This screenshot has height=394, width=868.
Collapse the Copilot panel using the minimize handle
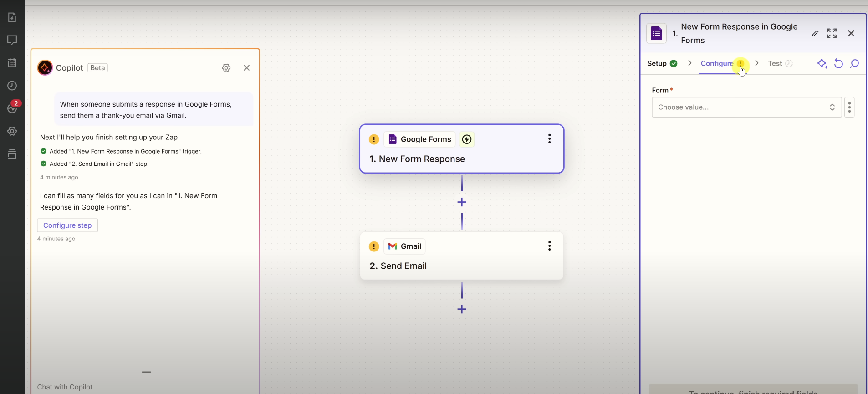tap(146, 372)
